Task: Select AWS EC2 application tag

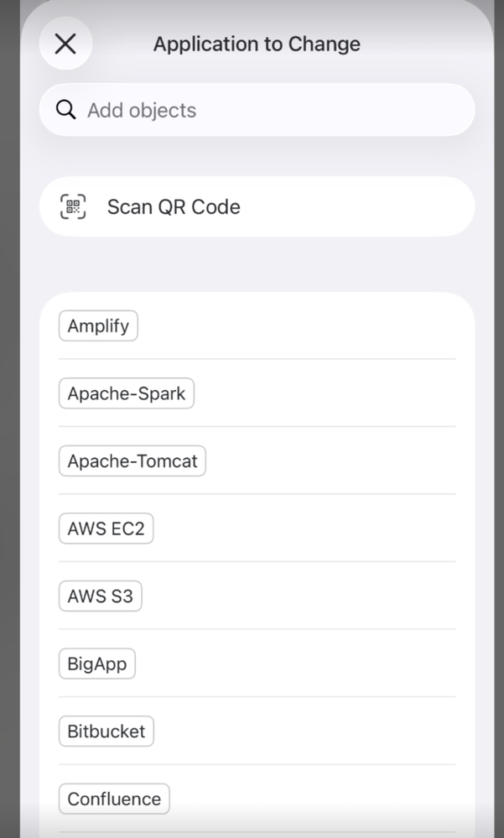Action: [106, 528]
